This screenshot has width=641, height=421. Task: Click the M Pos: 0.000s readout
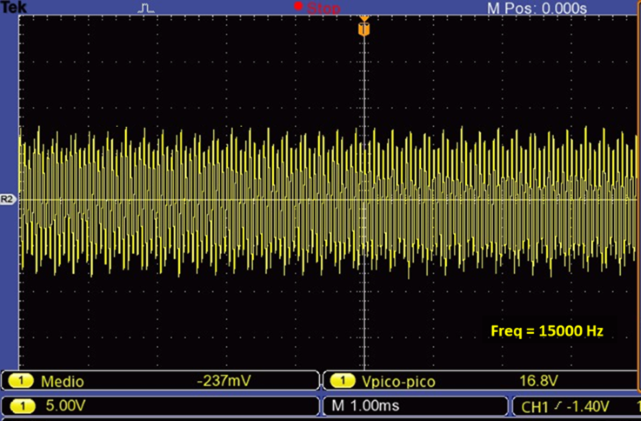(x=537, y=8)
